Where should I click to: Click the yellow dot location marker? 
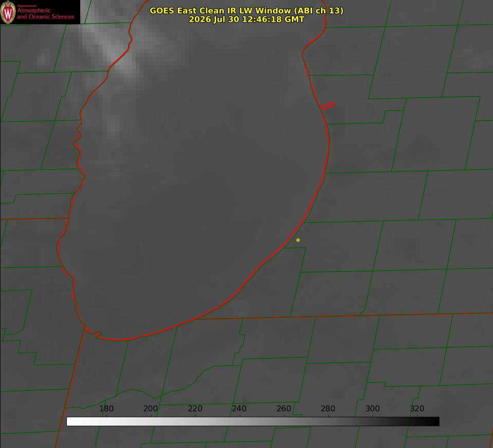coord(298,240)
